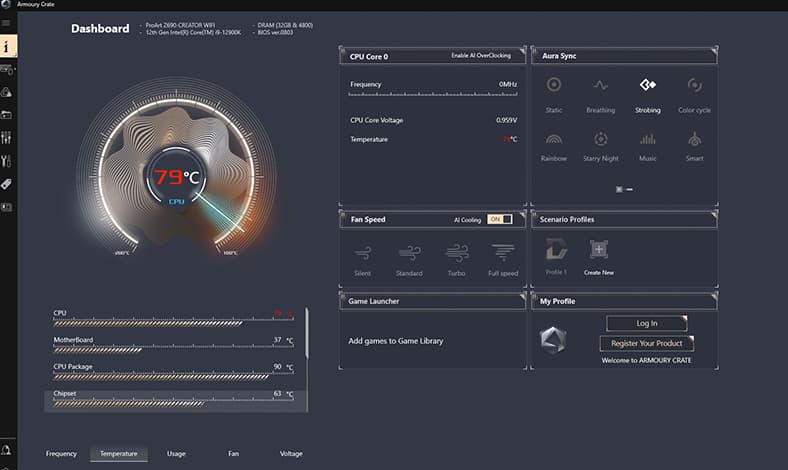This screenshot has height=470, width=788.
Task: Expand Aura Sync panel corner arrow
Action: pos(714,50)
